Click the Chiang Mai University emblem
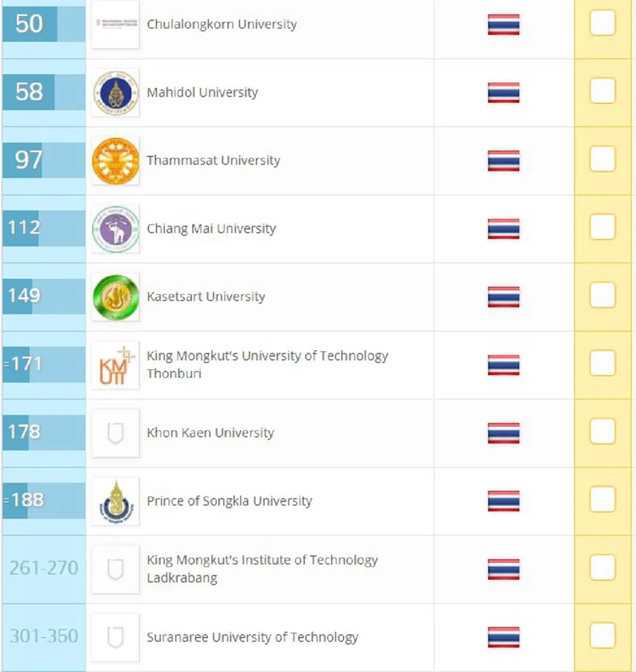The height and width of the screenshot is (672, 636). click(116, 228)
